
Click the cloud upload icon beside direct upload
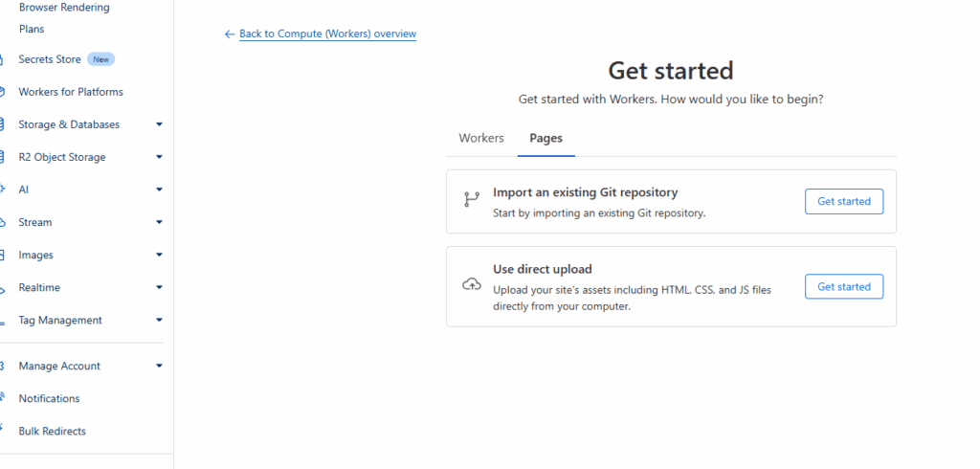471,284
